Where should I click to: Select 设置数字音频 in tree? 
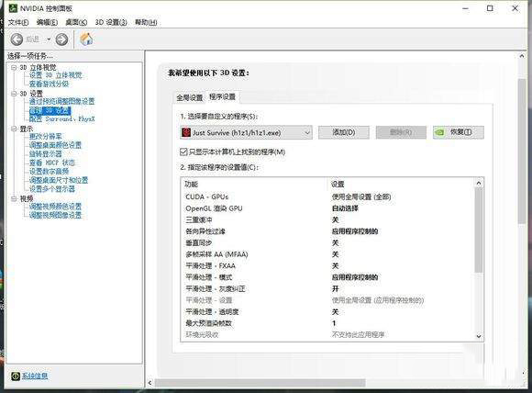49,172
